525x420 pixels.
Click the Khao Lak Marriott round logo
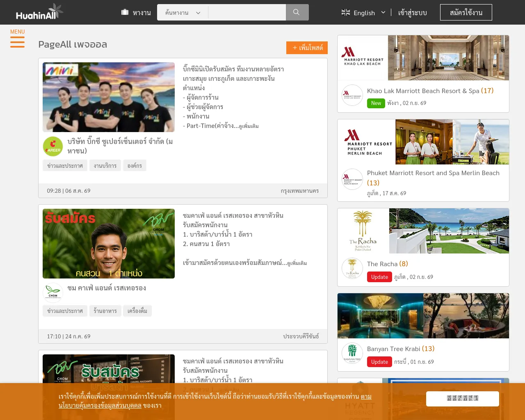(x=352, y=95)
